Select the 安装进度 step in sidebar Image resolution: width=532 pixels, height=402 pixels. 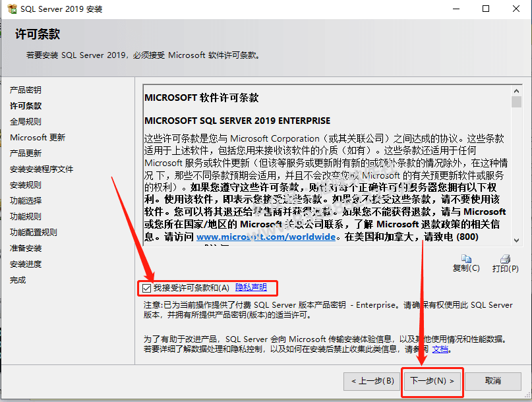[26, 264]
